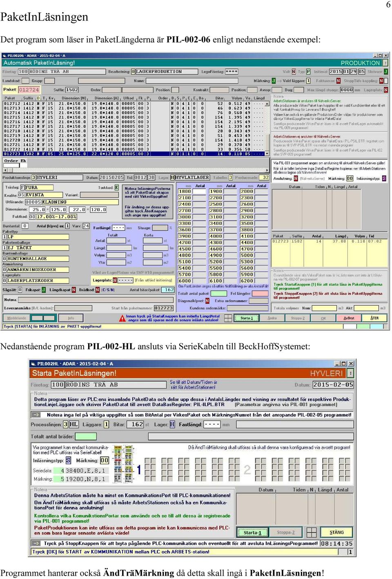The width and height of the screenshot is (392, 579).
Task: Click the Order tab below the package list
Action: coord(11,161)
